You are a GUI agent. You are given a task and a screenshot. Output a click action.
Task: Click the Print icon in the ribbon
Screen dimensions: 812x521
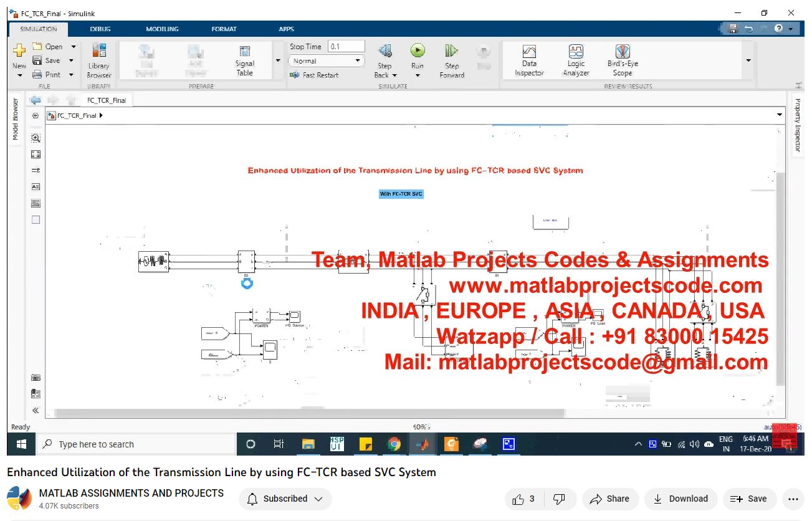(x=37, y=74)
